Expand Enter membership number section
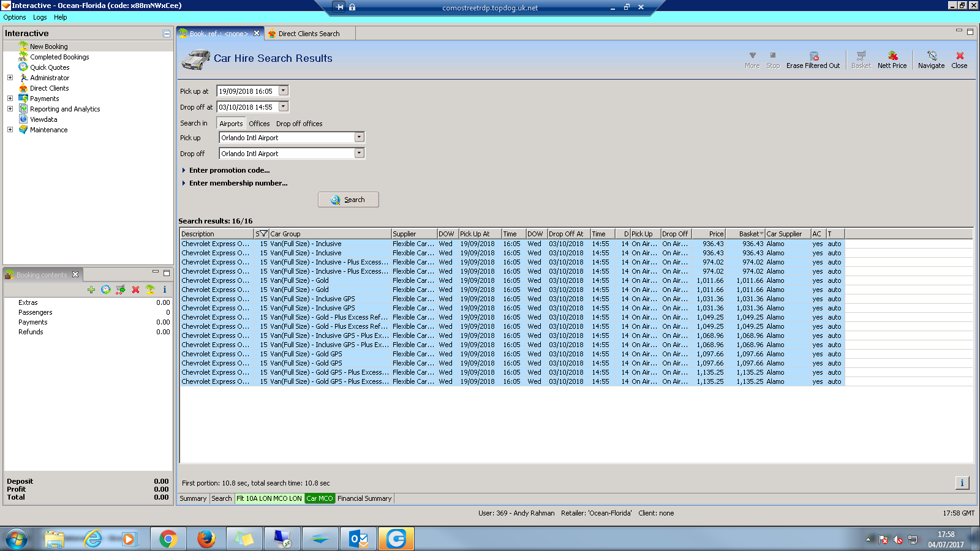The height and width of the screenshot is (551, 980). point(184,183)
